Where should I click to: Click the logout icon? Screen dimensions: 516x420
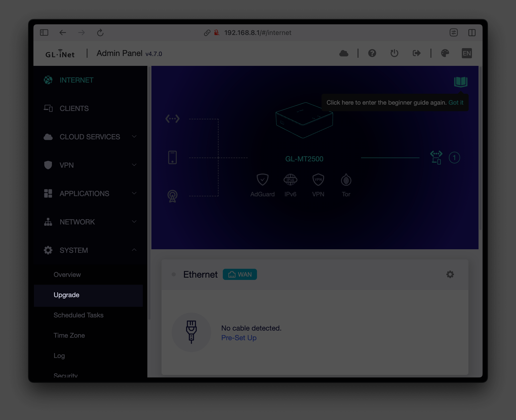coord(416,53)
